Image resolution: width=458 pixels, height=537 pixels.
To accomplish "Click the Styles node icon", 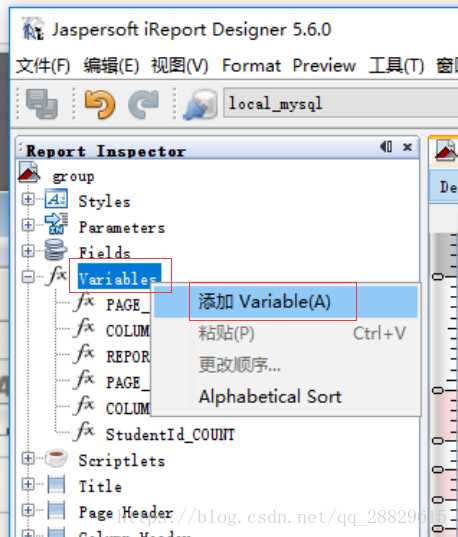I will tap(56, 199).
